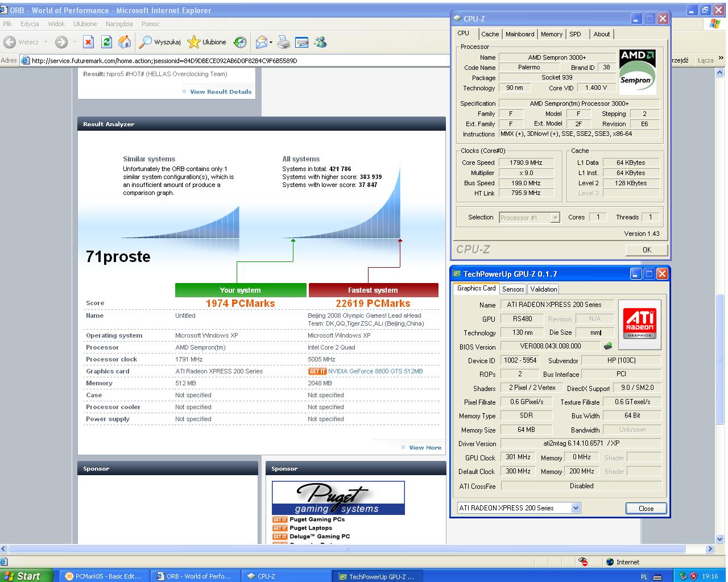Open the Pomoc menu
This screenshot has width=728, height=582.
[151, 24]
